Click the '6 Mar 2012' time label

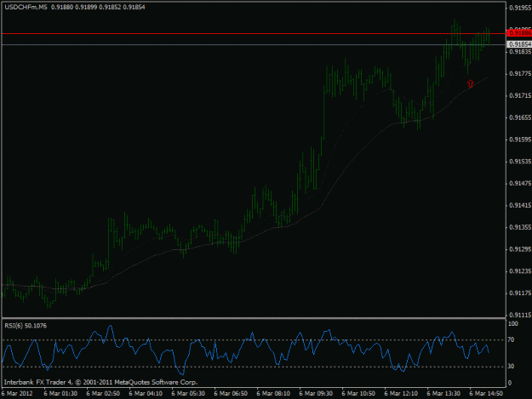pyautogui.click(x=17, y=394)
